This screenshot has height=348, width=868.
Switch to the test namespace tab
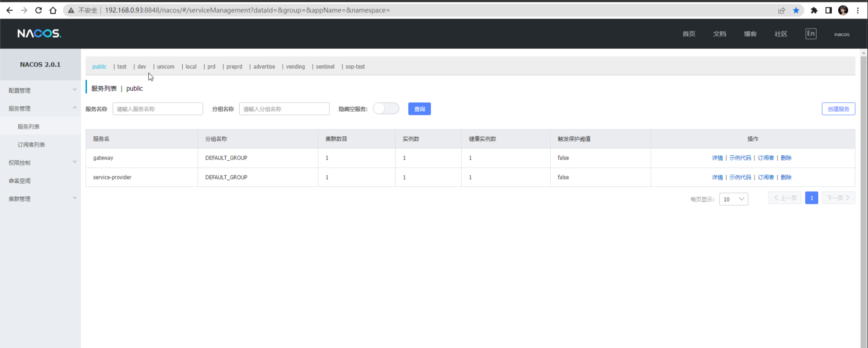click(122, 67)
